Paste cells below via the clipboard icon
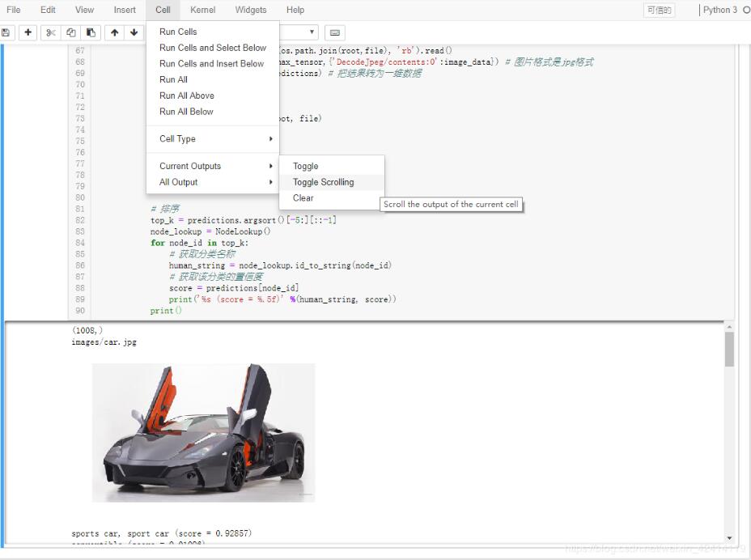Viewport: 751px width, 560px height. (x=89, y=32)
